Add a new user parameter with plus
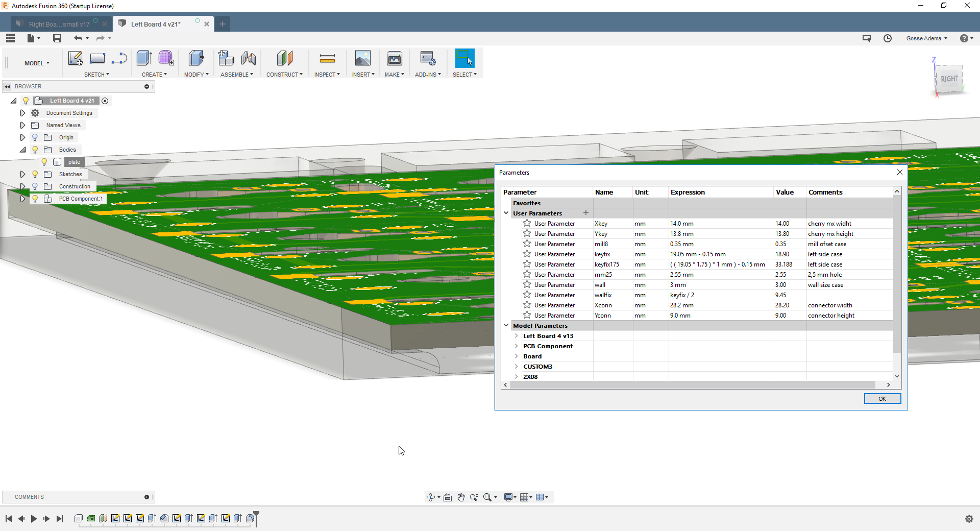Viewport: 980px width, 531px height. pos(586,213)
